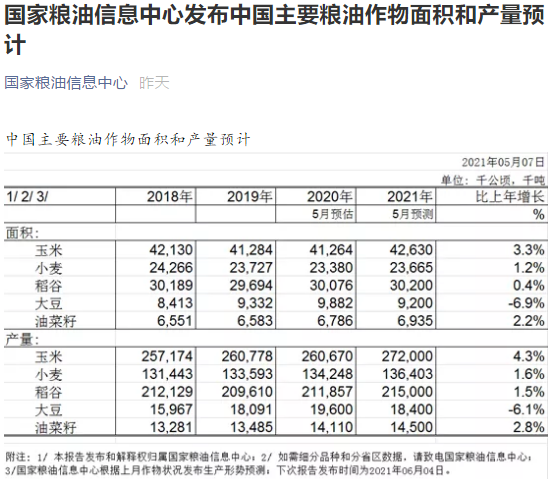The image size is (552, 479).
Task: Click the article headline title text
Action: [x=274, y=30]
